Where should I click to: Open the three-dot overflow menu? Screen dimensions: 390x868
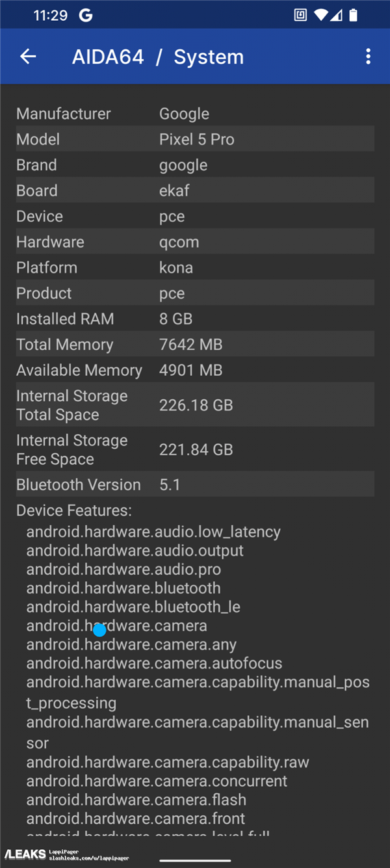coord(368,56)
